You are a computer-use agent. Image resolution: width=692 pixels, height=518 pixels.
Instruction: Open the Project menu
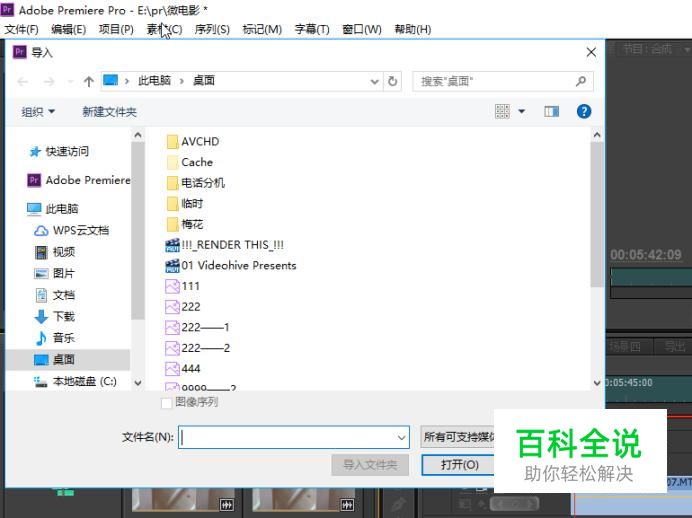tap(116, 30)
